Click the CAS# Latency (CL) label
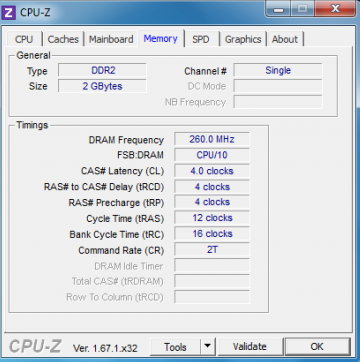This screenshot has width=360, height=362. 122,171
